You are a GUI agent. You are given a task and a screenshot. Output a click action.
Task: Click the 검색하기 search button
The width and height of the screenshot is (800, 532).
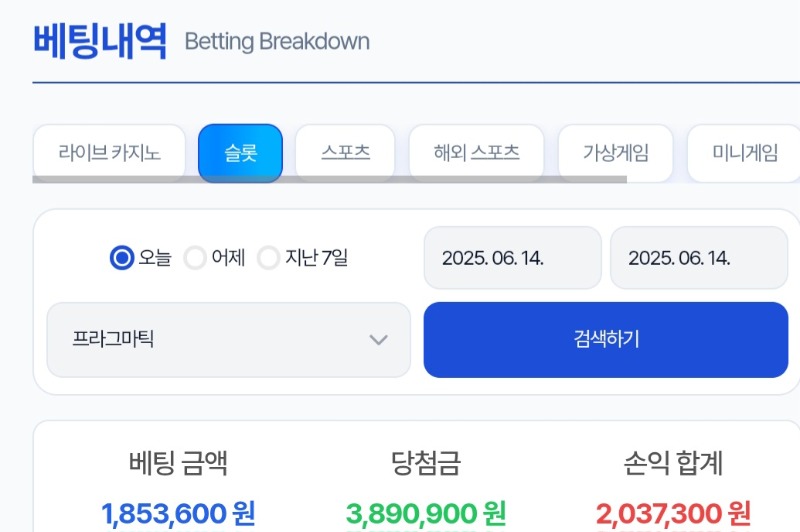point(606,340)
